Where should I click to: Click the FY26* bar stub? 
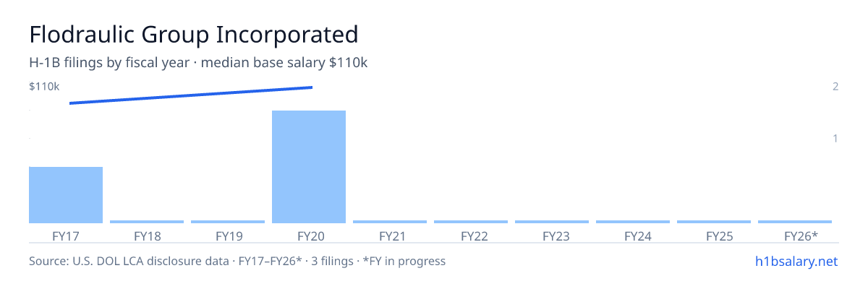point(795,221)
